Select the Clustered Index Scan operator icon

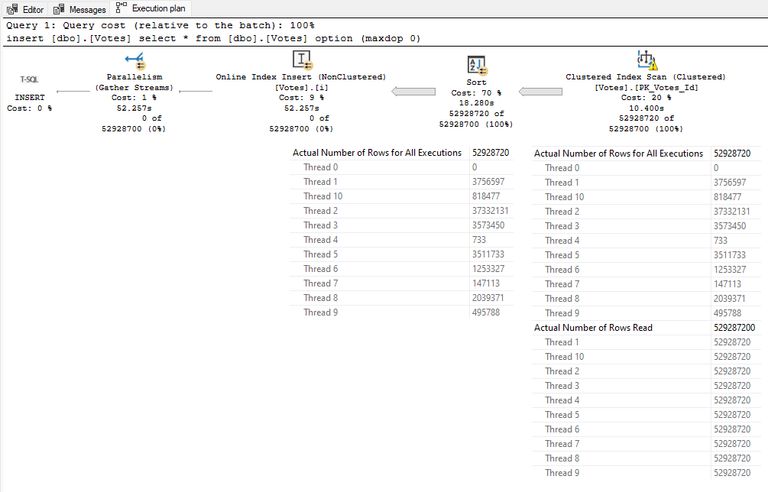pos(647,60)
